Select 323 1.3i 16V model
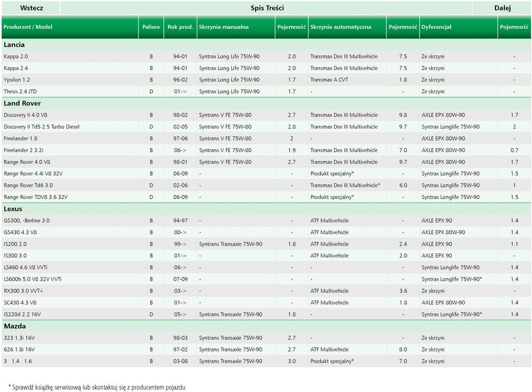532x392 pixels. tap(19, 338)
